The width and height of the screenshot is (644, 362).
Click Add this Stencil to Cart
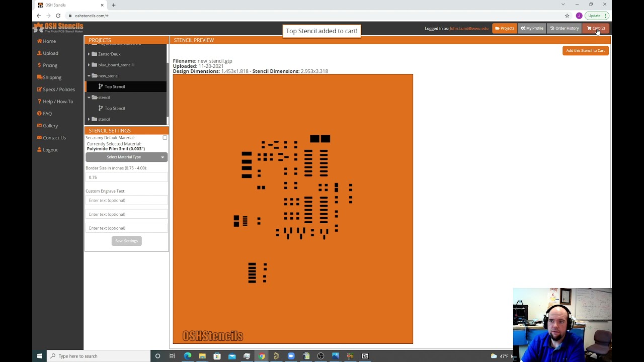586,51
